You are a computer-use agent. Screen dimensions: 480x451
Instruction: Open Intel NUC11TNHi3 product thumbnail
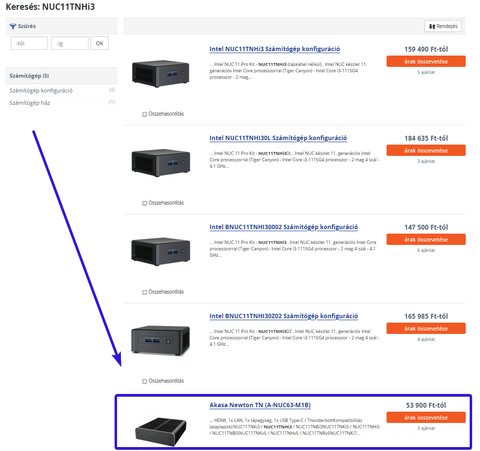[x=161, y=73]
